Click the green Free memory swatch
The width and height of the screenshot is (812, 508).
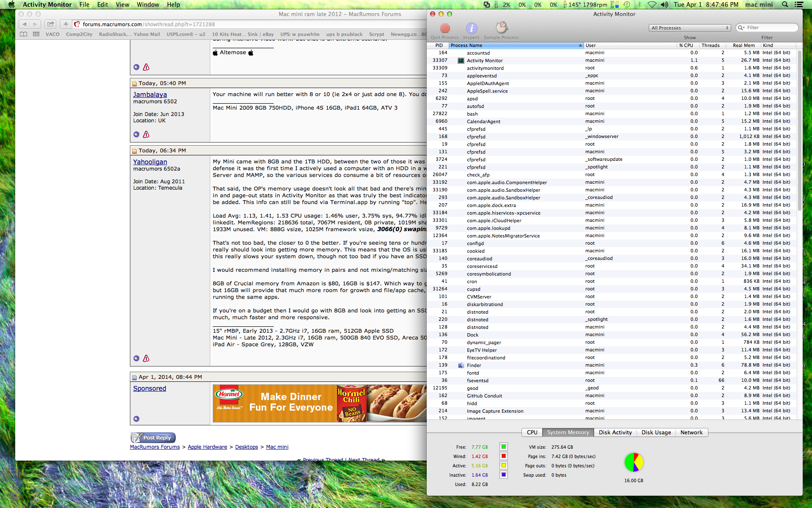click(503, 447)
